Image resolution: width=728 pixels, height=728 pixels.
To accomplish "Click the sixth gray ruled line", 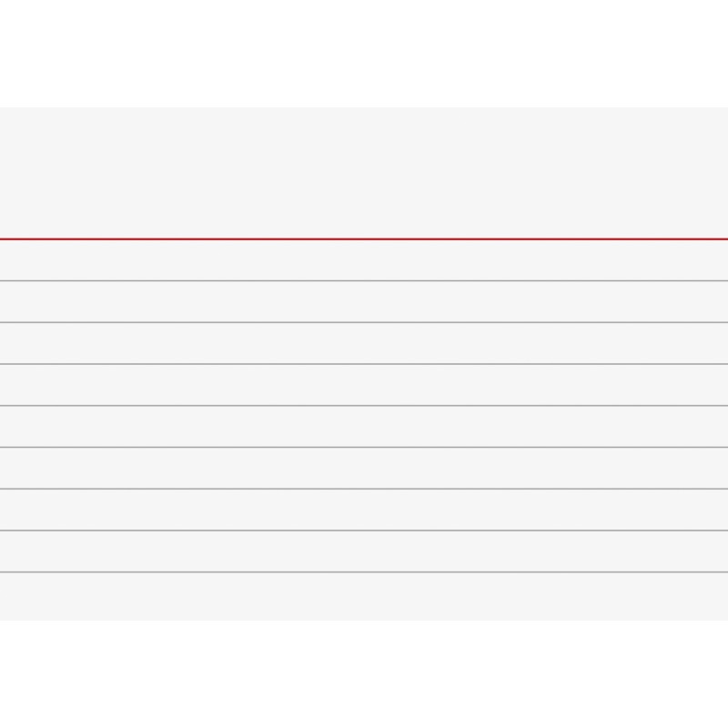I will tap(364, 489).
